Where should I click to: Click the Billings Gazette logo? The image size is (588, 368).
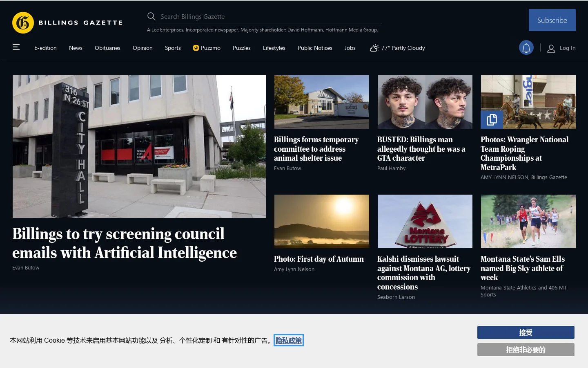tap(67, 22)
